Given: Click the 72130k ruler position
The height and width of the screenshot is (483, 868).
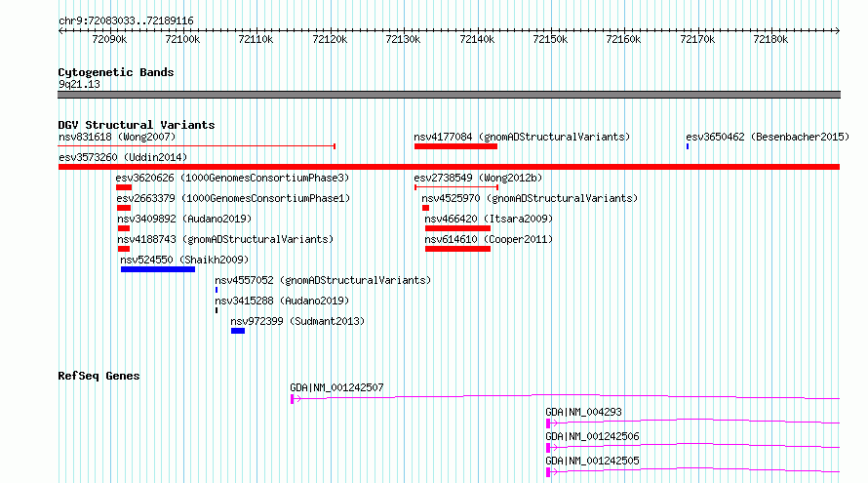Looking at the screenshot, I should [403, 39].
